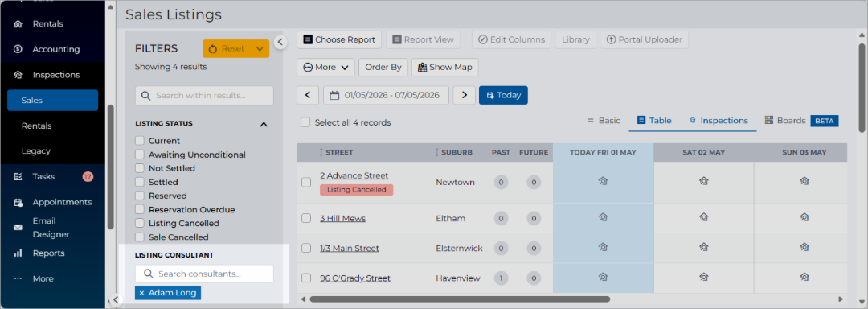Check the Not Settled filter
This screenshot has width=868, height=309.
140,168
